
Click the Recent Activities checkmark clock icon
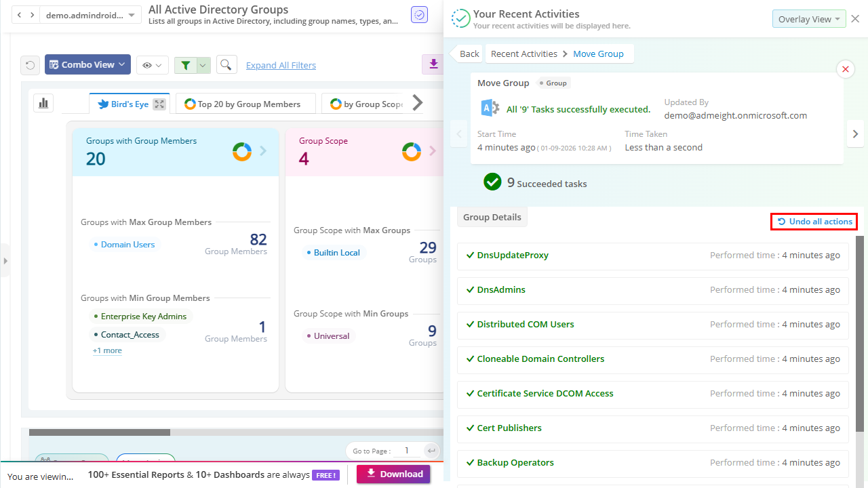[x=461, y=18]
